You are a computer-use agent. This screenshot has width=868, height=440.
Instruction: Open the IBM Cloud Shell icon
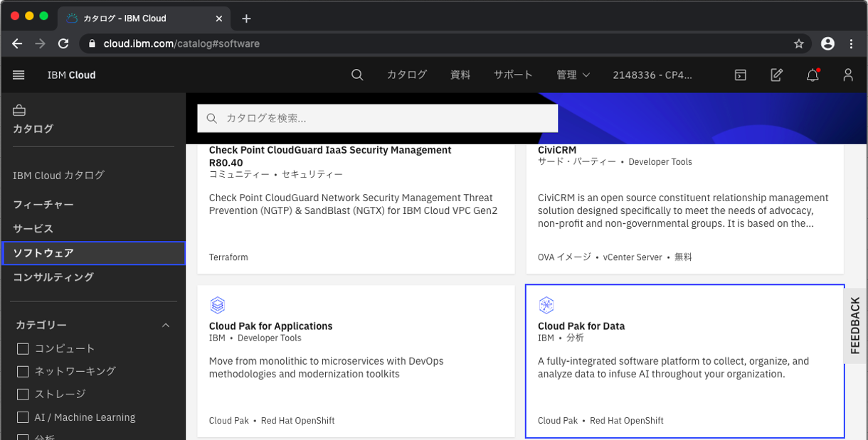point(741,75)
